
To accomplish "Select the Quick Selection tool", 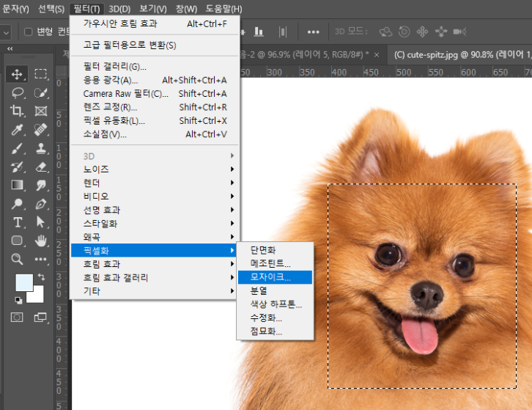I will 41,92.
